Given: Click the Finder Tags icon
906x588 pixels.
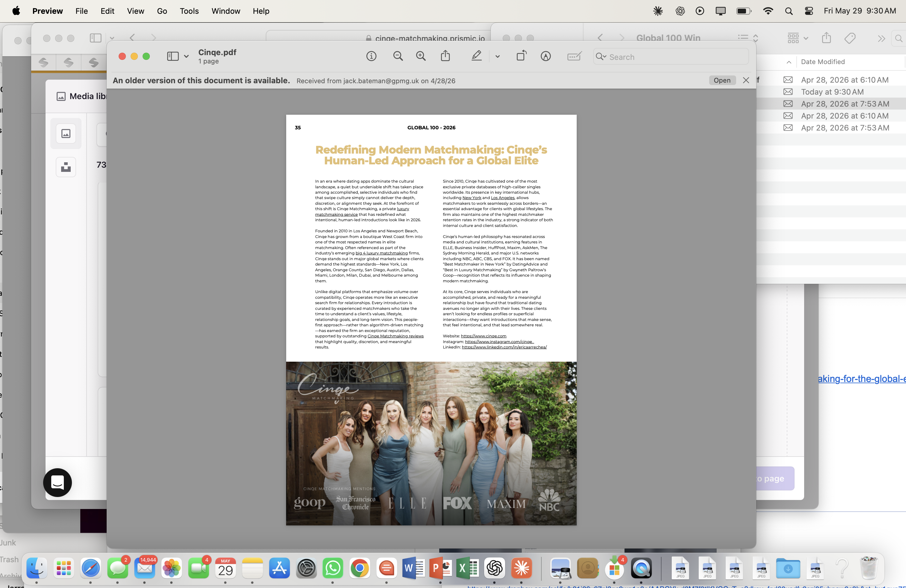Looking at the screenshot, I should (850, 38).
